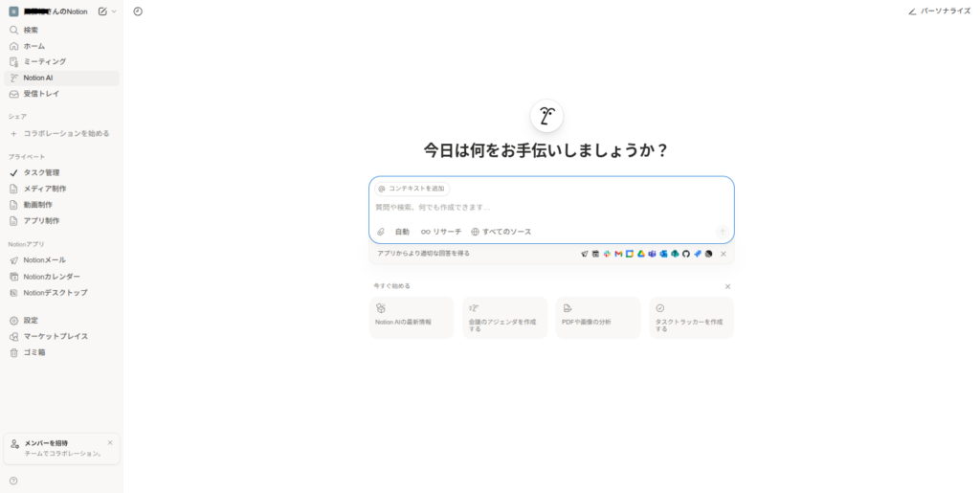Select PDFや画像の分析 card
The width and height of the screenshot is (980, 493).
click(598, 318)
